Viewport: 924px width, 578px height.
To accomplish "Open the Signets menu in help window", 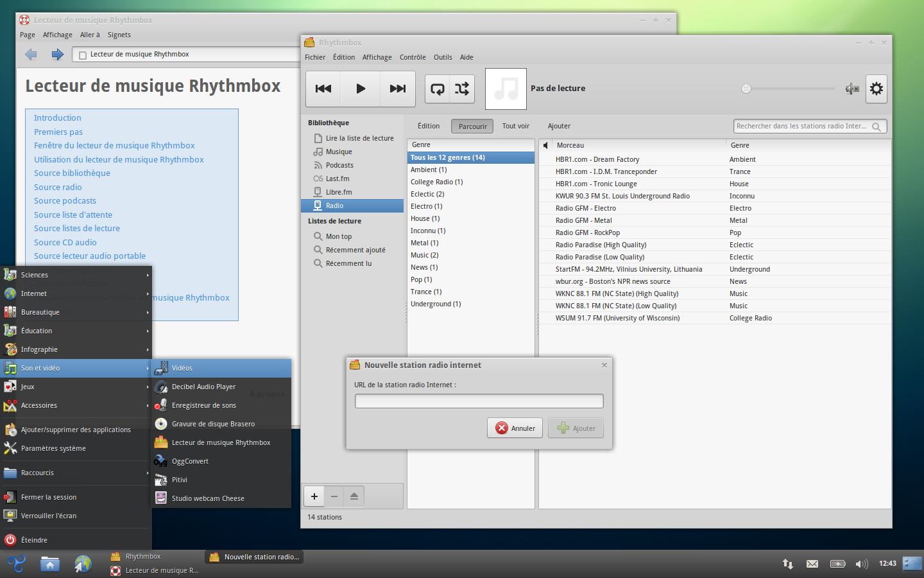I will click(119, 35).
